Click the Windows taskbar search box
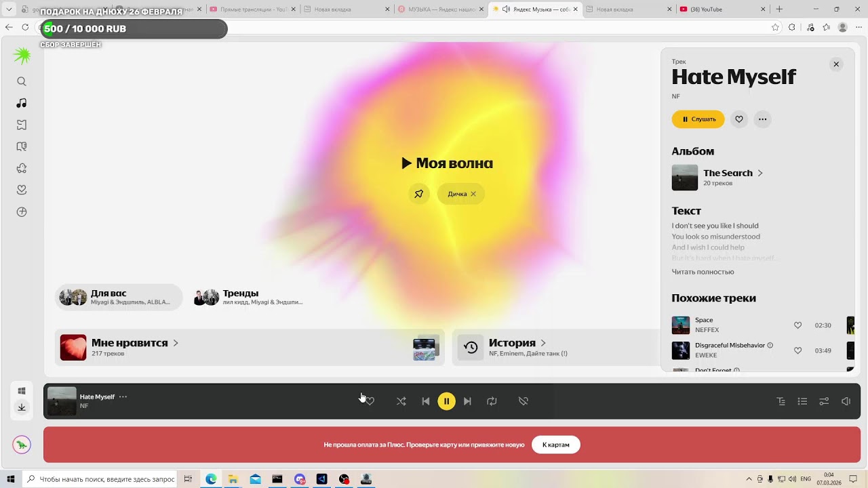Image resolution: width=868 pixels, height=488 pixels. 100,479
